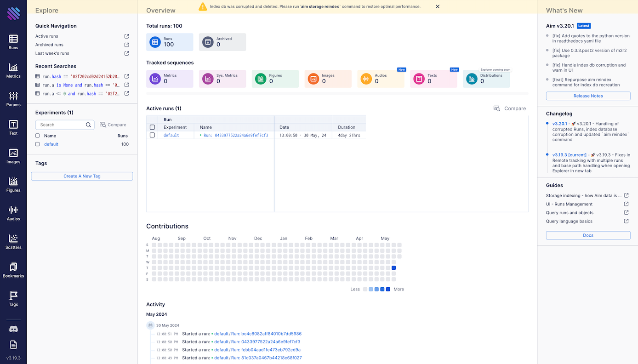Click the Aim logo icon

[13, 13]
